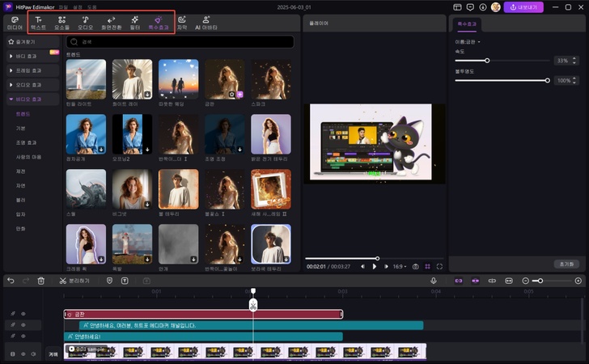
Task: Adjust the 불투명도 opacity slider handle
Action: tap(547, 80)
